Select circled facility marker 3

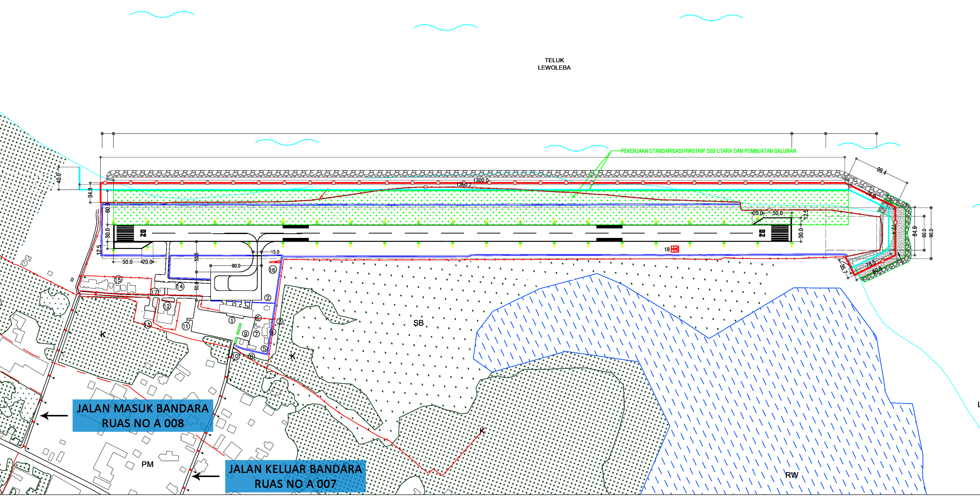280,321
